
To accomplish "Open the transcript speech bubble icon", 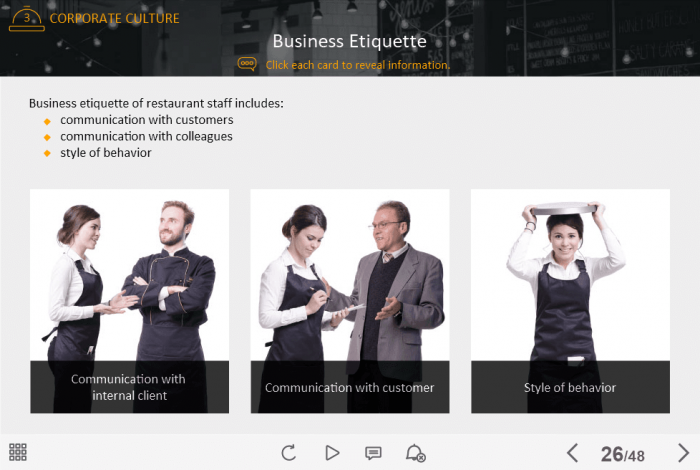I will click(x=373, y=453).
